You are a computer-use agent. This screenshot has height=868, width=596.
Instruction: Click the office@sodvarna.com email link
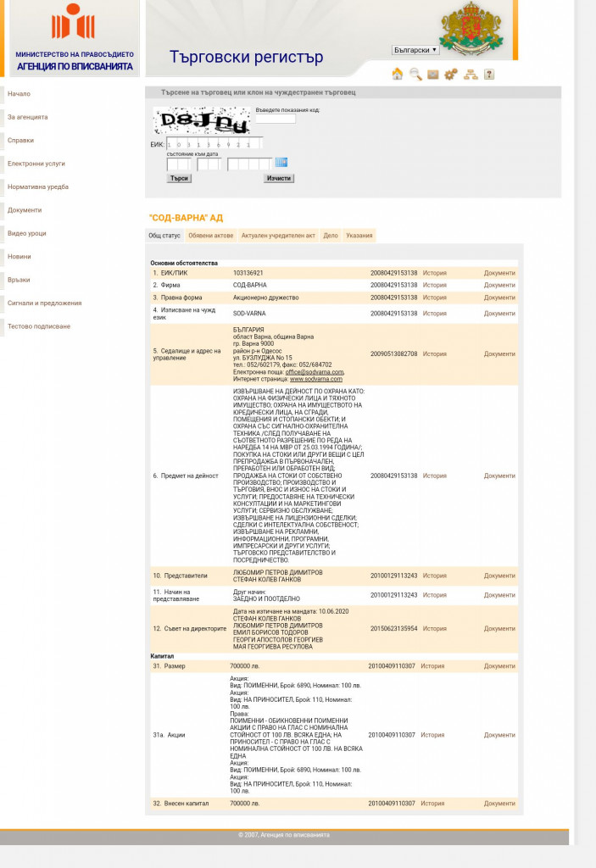point(314,372)
